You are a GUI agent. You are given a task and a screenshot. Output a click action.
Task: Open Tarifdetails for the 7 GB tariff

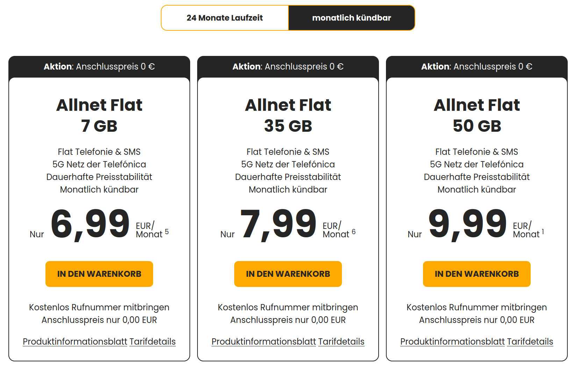point(152,341)
